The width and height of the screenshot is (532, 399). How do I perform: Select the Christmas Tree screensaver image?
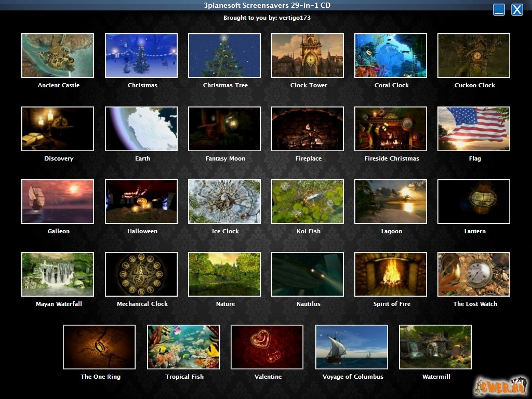[x=224, y=56]
